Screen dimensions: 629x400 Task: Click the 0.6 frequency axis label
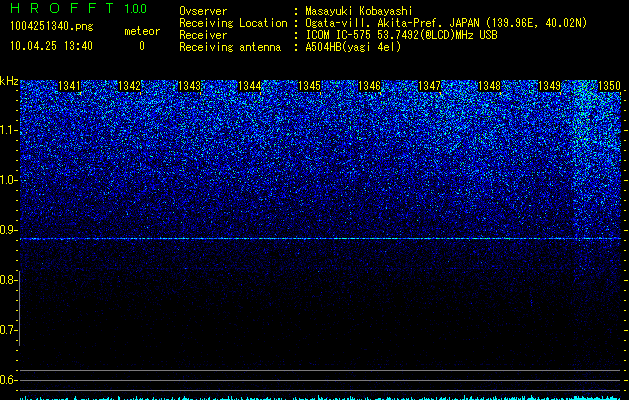pos(7,380)
